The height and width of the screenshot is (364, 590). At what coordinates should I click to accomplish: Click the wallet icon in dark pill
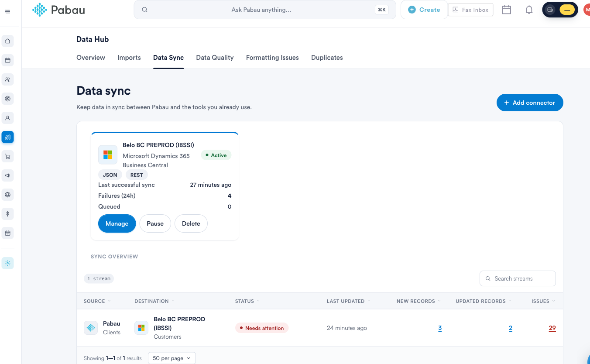[550, 10]
